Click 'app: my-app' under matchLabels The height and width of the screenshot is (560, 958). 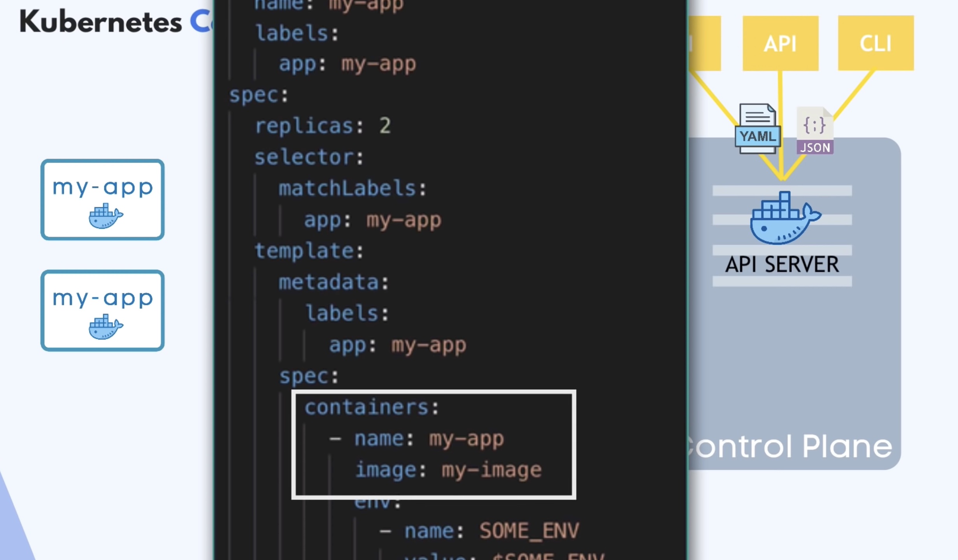373,220
